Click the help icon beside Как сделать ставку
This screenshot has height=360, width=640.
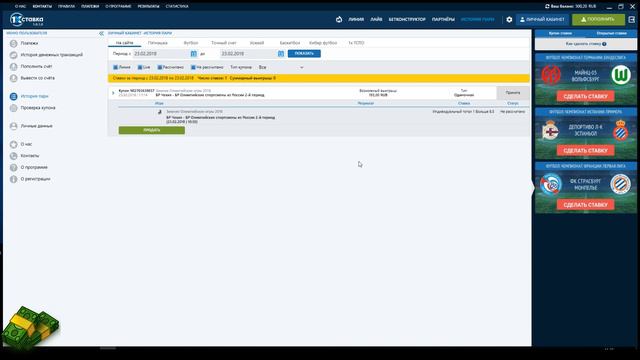(604, 44)
